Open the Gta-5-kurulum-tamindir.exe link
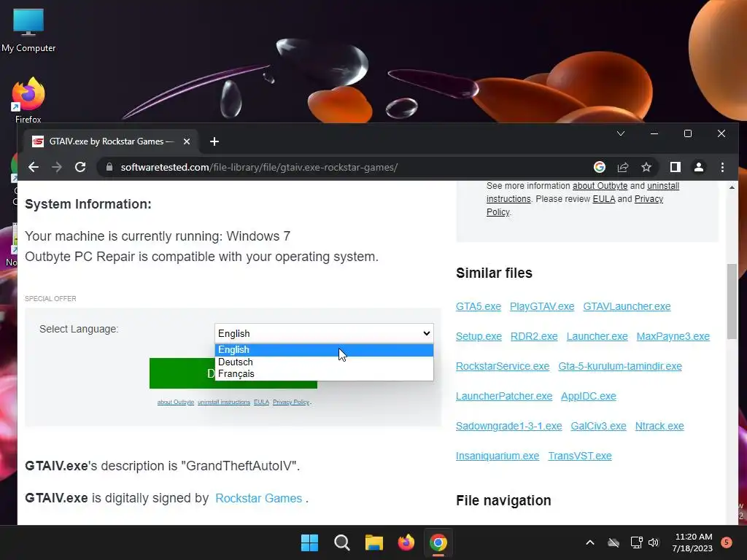Viewport: 747px width, 560px height. [x=620, y=366]
